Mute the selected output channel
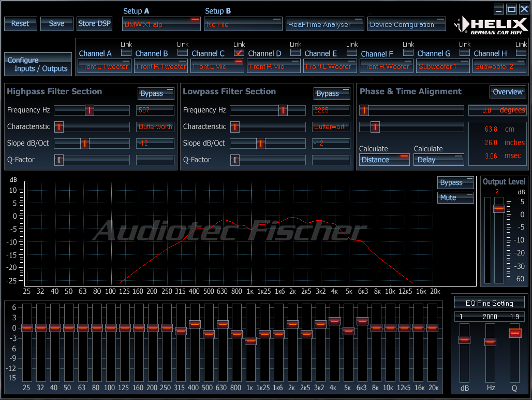This screenshot has height=400, width=532. point(455,197)
